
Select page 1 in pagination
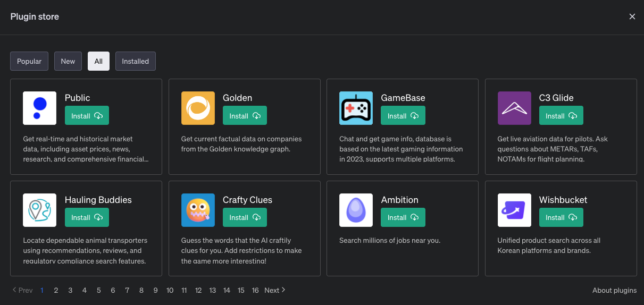42,290
